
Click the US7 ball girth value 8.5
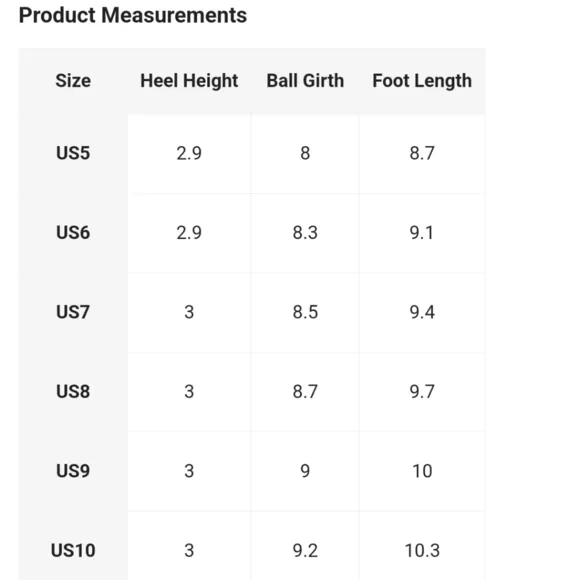(305, 312)
